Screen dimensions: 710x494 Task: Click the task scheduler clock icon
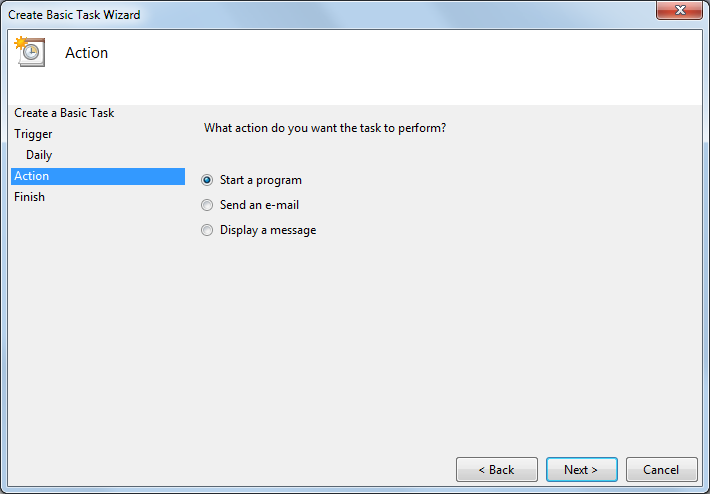coord(30,52)
